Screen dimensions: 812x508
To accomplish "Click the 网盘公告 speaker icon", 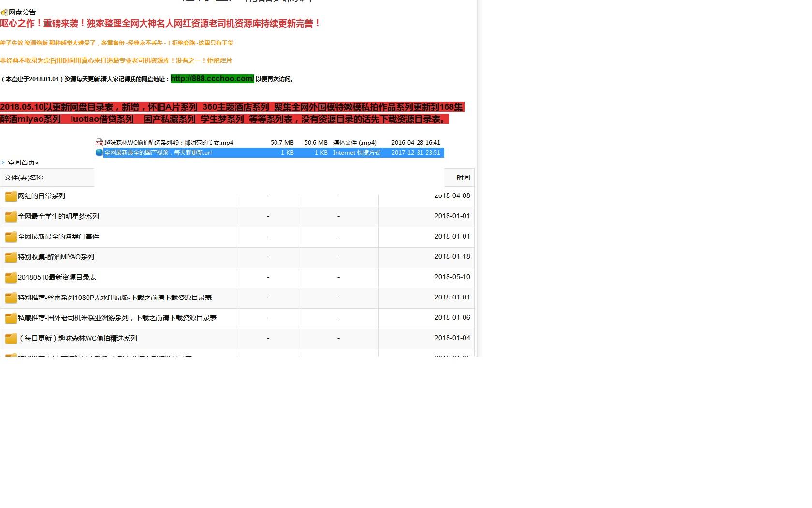I will tap(4, 13).
